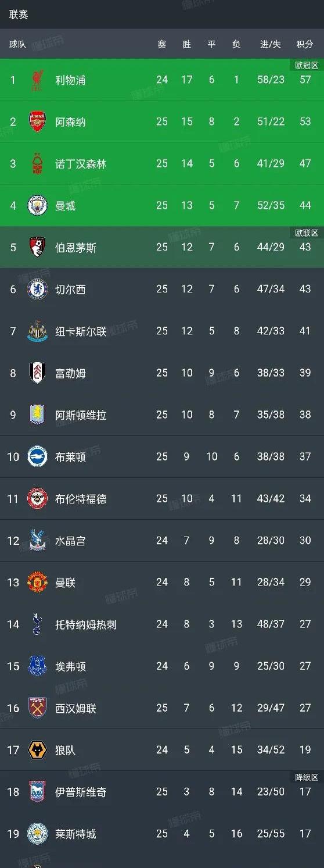Open Nottingham Forest's crest icon
Image resolution: width=324 pixels, height=868 pixels.
pos(37,164)
